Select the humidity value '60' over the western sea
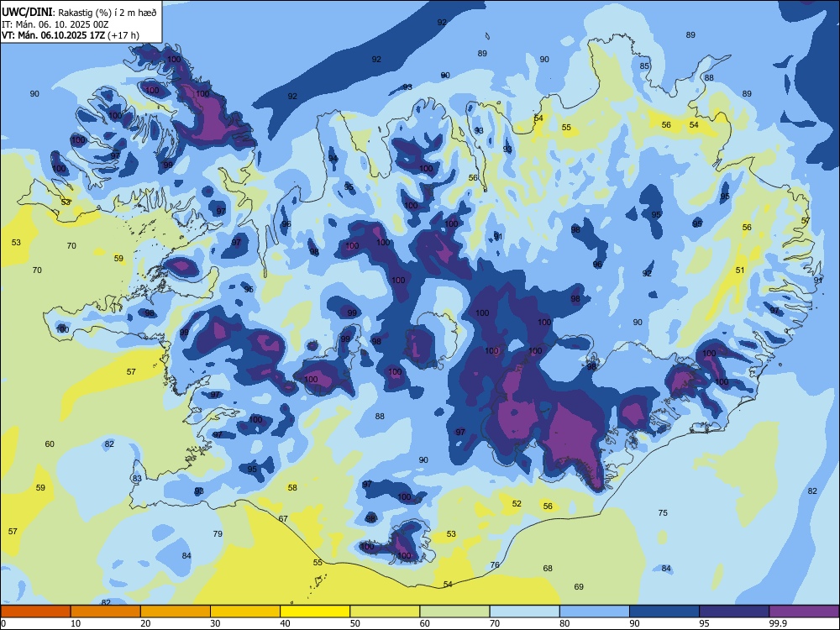The width and height of the screenshot is (840, 630). 50,444
